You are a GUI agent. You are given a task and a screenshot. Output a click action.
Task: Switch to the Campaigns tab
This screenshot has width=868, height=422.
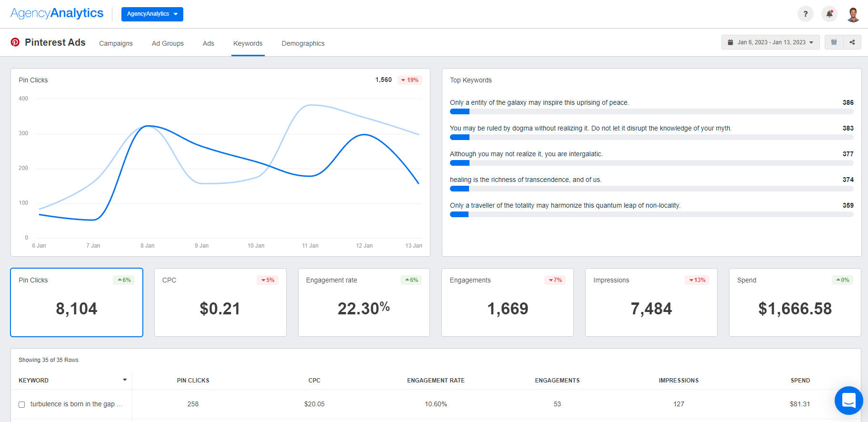click(x=116, y=43)
